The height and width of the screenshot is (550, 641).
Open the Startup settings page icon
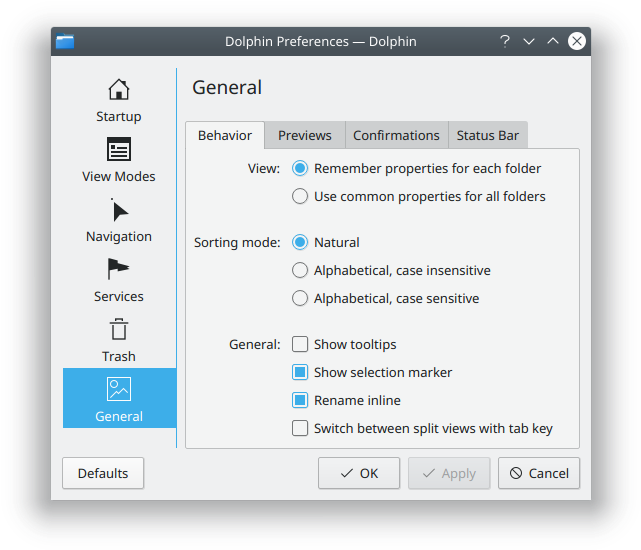pyautogui.click(x=119, y=90)
